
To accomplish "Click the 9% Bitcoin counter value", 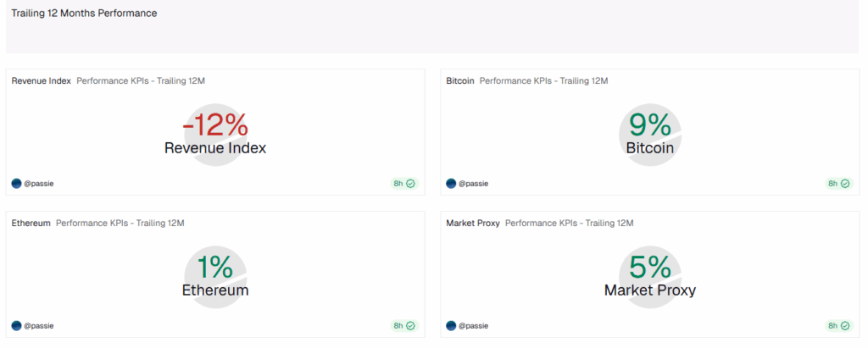I will click(650, 126).
